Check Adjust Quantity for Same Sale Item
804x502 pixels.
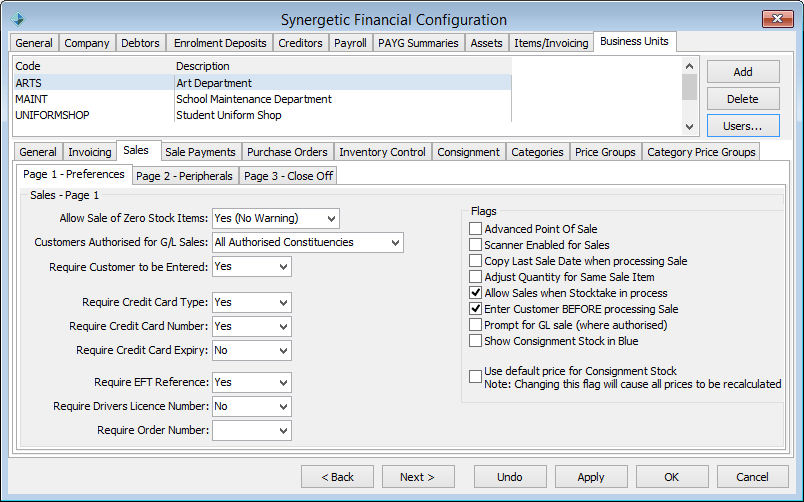475,277
